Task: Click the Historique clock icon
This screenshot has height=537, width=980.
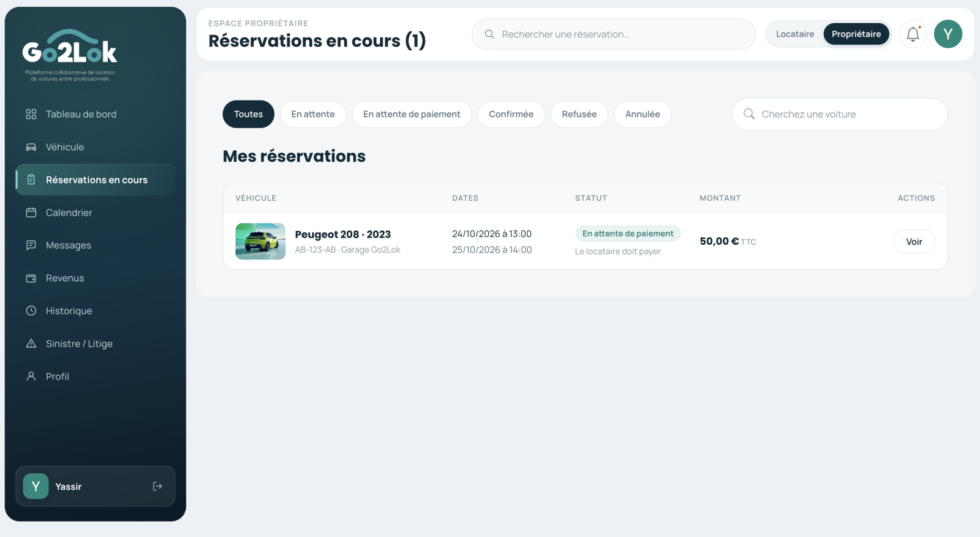Action: tap(31, 311)
